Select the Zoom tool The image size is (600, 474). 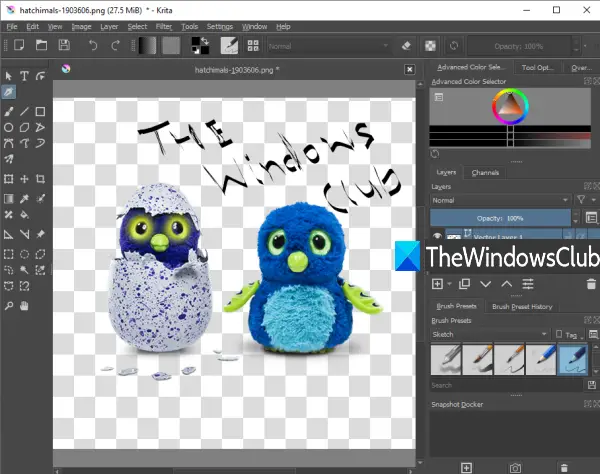[x=8, y=306]
